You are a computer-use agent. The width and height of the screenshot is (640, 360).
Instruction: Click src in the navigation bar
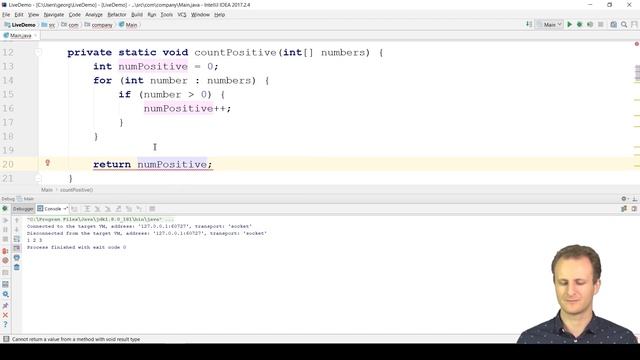(49, 25)
